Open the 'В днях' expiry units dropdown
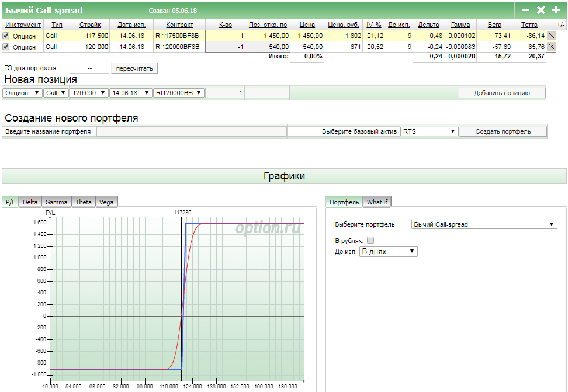 388,251
